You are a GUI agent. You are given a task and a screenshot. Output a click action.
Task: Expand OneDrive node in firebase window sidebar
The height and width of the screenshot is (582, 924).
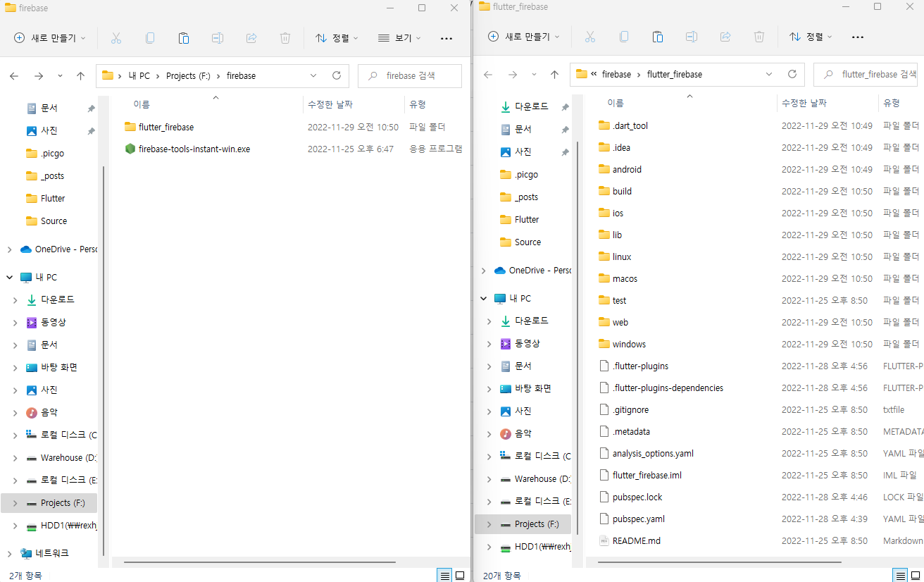pyautogui.click(x=9, y=249)
